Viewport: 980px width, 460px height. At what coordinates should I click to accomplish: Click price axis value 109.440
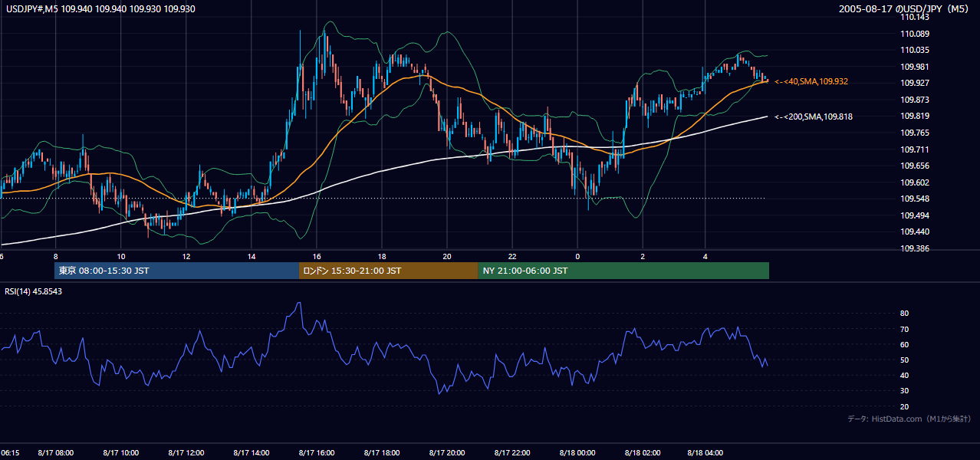coord(916,232)
